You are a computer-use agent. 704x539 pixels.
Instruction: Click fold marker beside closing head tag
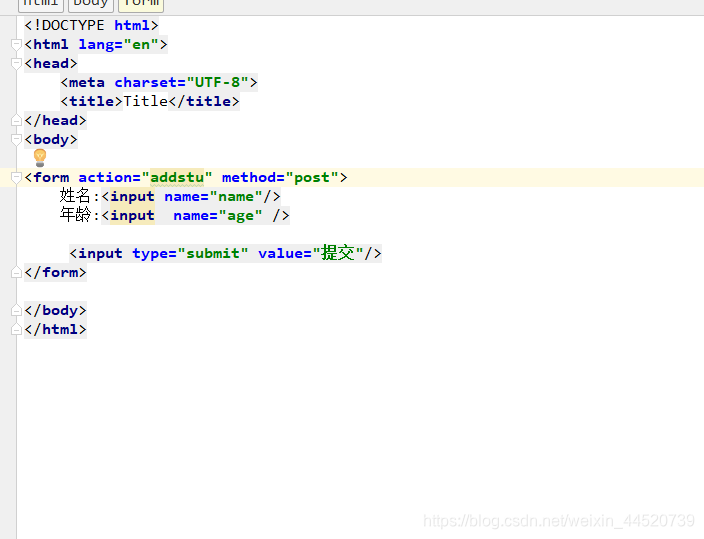(16, 120)
